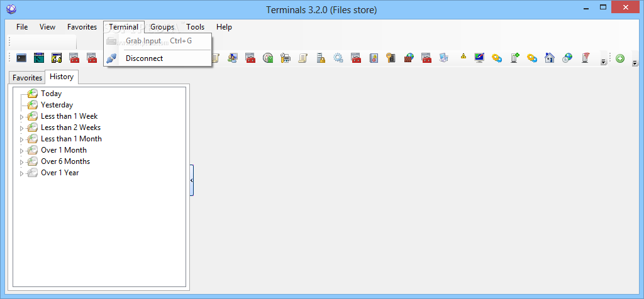
Task: Click the Terminals app icon in title bar
Action: click(11, 9)
